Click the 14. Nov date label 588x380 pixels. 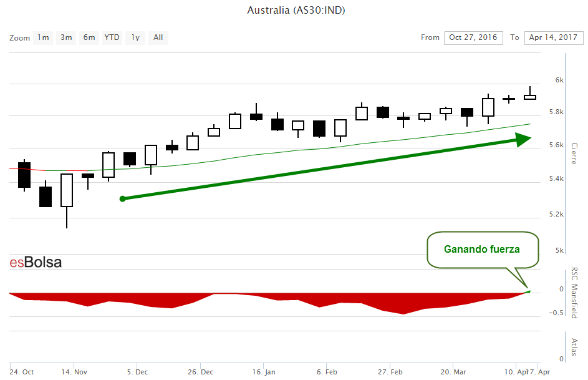tap(74, 372)
